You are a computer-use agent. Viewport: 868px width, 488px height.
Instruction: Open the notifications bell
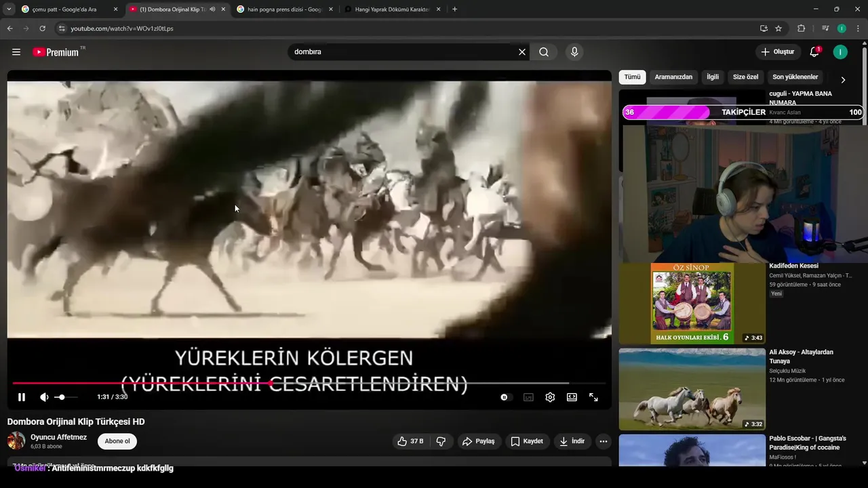814,52
